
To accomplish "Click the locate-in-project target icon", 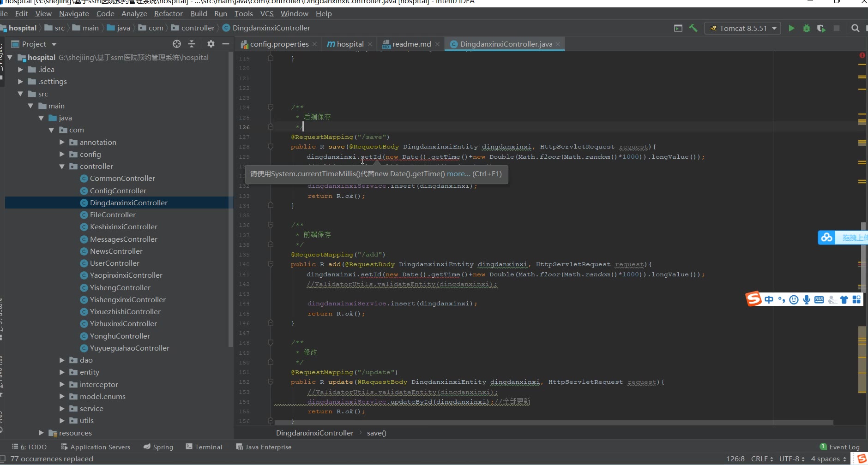I will 177,44.
